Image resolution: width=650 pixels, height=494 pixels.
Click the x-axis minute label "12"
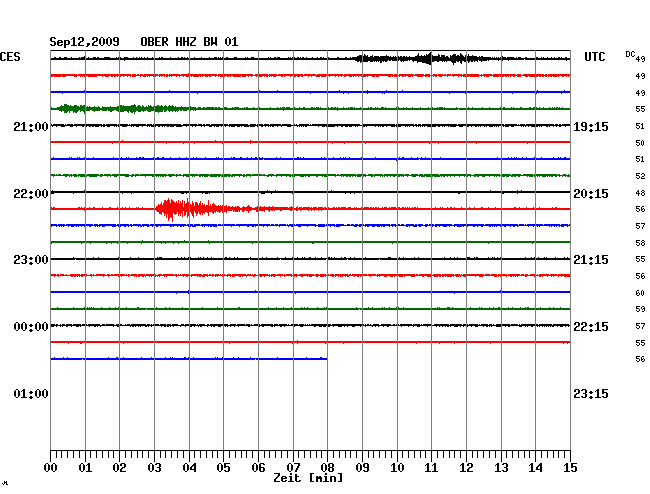[466, 468]
